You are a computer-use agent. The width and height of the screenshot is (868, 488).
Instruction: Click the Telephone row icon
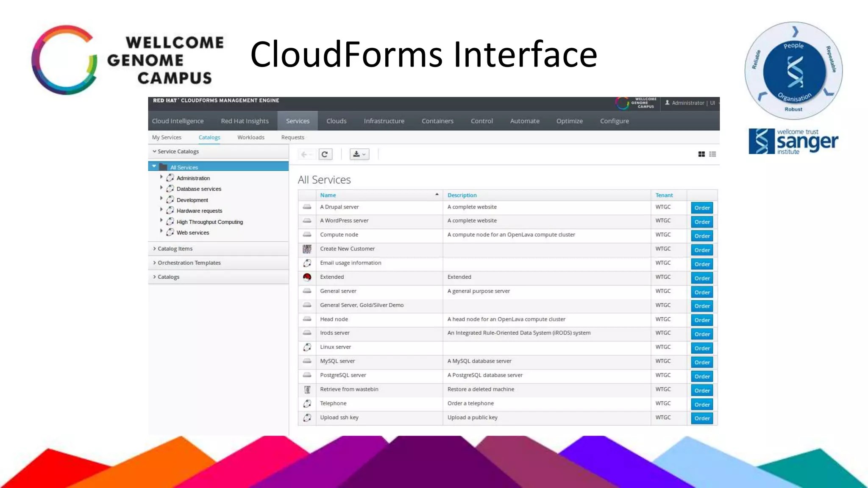point(307,403)
